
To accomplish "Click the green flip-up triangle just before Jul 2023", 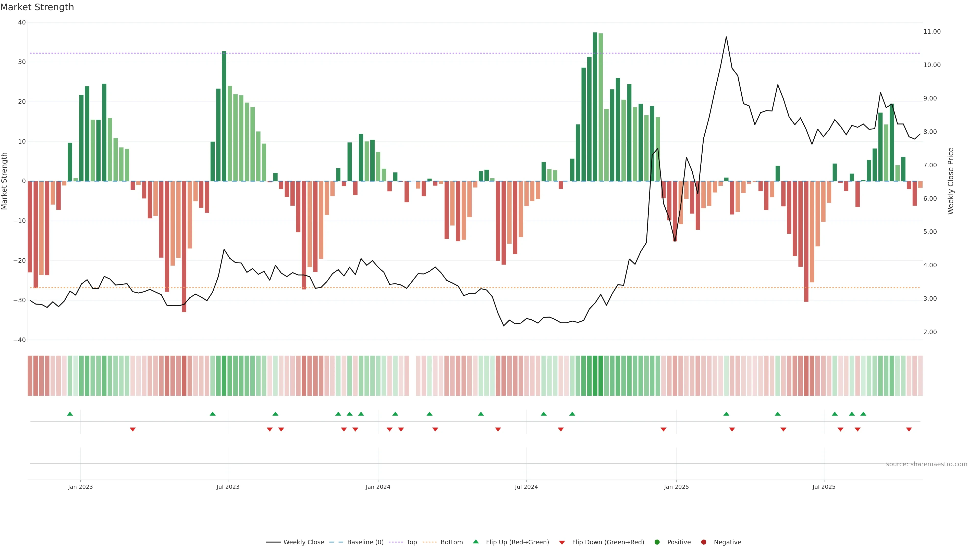I will [213, 414].
